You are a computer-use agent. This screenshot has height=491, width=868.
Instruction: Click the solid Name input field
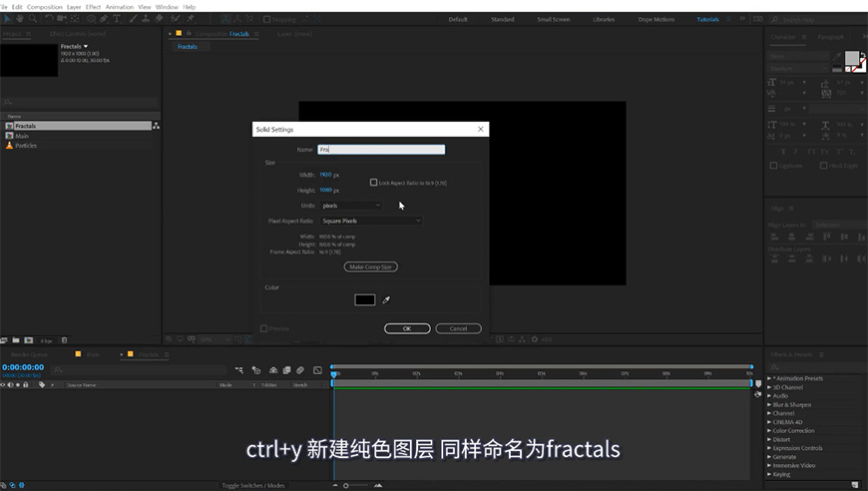(x=381, y=150)
